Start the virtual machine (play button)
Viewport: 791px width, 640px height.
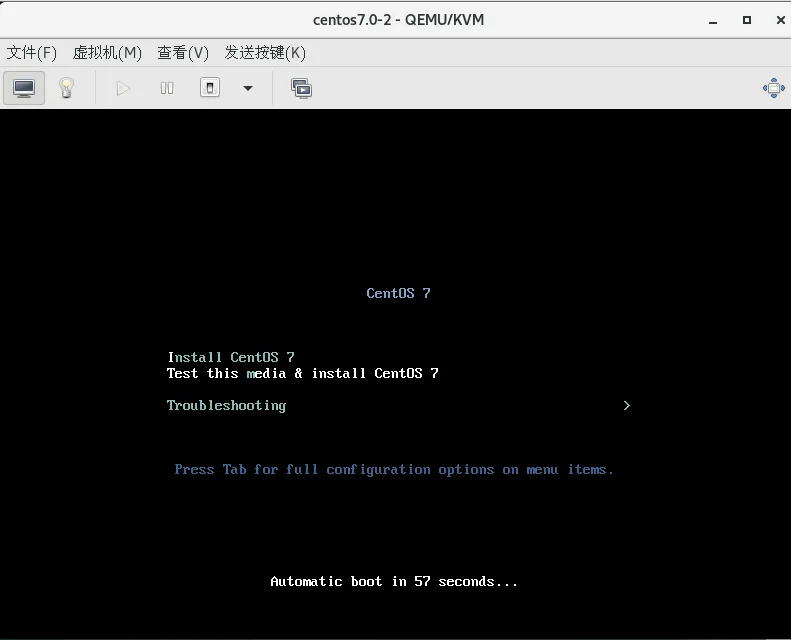123,88
